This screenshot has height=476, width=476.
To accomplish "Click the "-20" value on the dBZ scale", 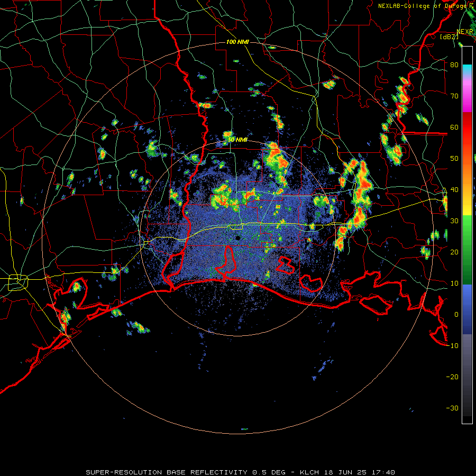I will pyautogui.click(x=452, y=377).
